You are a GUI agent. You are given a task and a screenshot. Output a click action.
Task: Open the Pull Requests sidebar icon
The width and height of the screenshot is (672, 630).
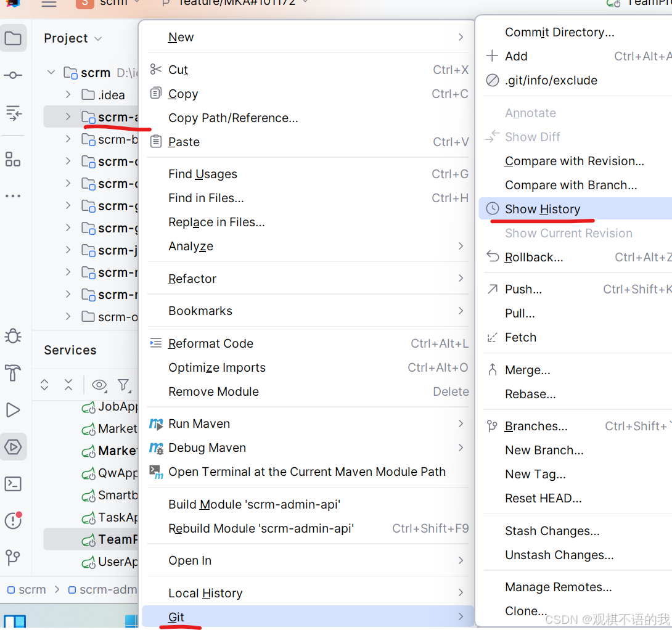coord(13,113)
